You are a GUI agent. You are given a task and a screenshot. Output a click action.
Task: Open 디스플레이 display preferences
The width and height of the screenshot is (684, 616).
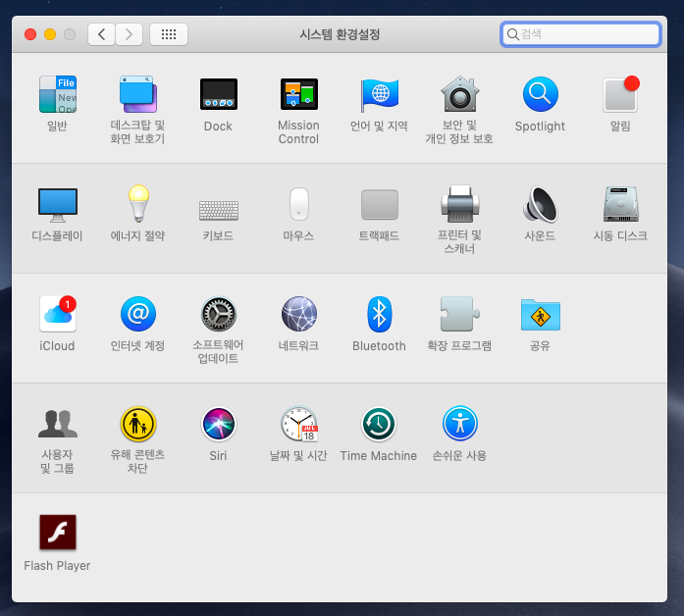click(x=58, y=205)
